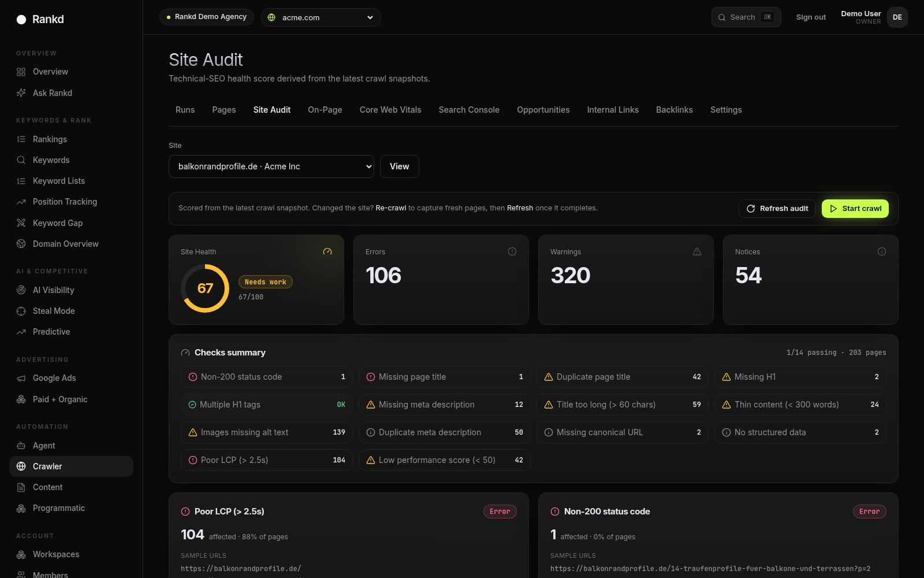Click the Warnings card triangle icon
The image size is (924, 578).
point(697,251)
